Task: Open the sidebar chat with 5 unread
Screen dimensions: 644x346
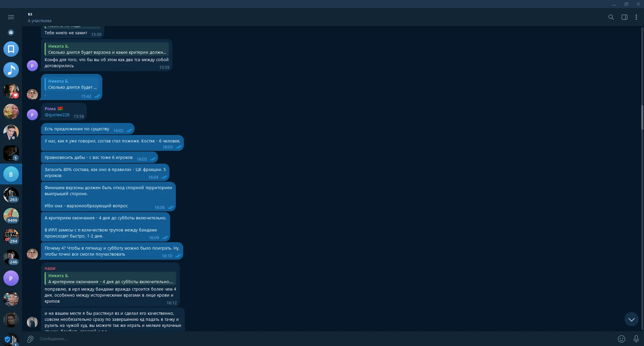Action: (11, 153)
